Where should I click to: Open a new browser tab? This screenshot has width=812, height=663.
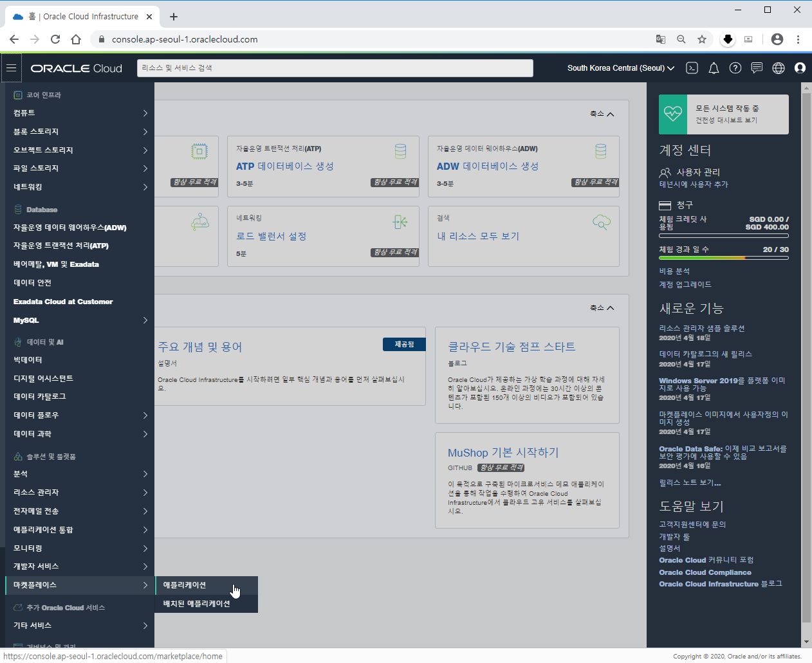(x=173, y=17)
